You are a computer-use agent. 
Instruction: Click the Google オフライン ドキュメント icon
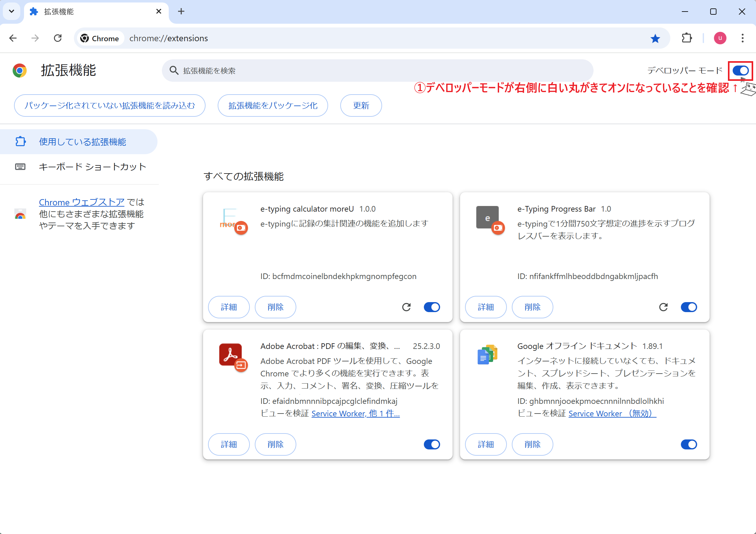coord(487,355)
